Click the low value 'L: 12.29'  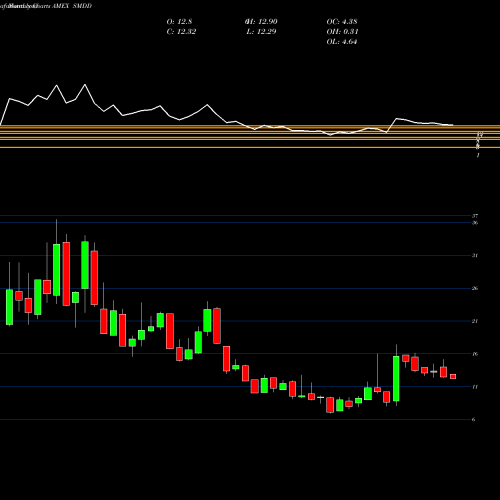click(x=261, y=32)
